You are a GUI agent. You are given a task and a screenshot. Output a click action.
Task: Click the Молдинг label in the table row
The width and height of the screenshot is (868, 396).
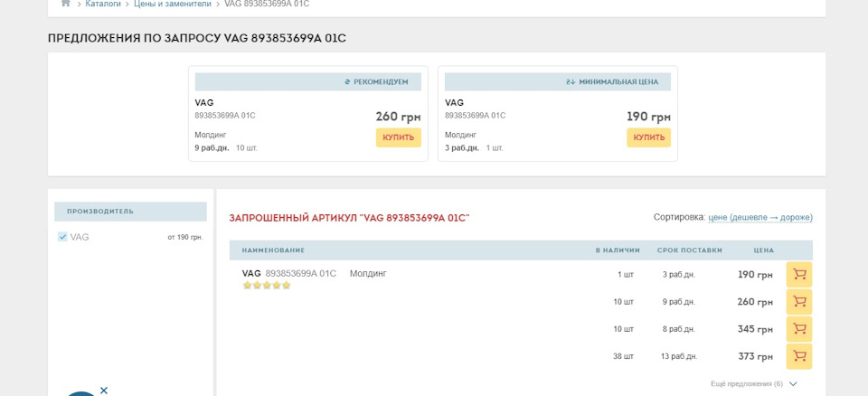(368, 274)
